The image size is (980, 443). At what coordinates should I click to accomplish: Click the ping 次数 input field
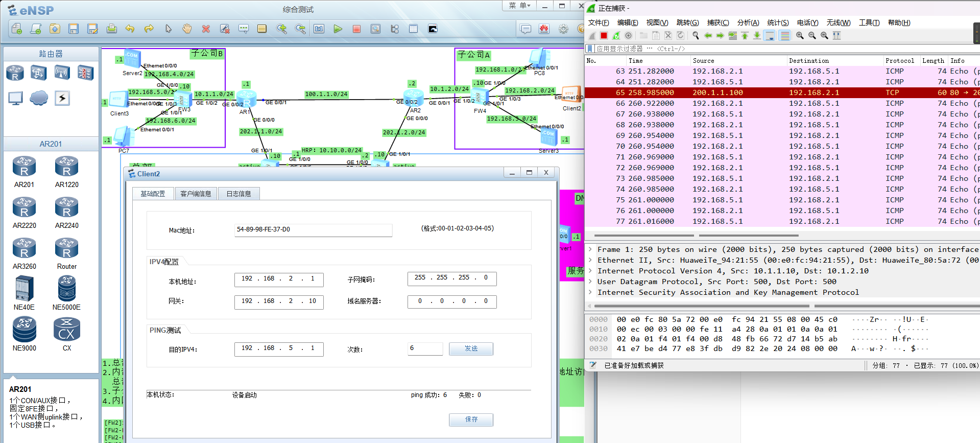(425, 348)
